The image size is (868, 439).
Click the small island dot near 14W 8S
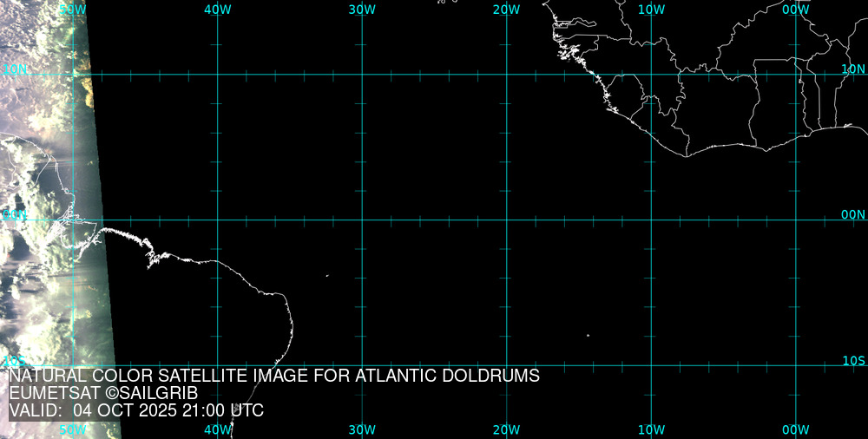(588, 335)
